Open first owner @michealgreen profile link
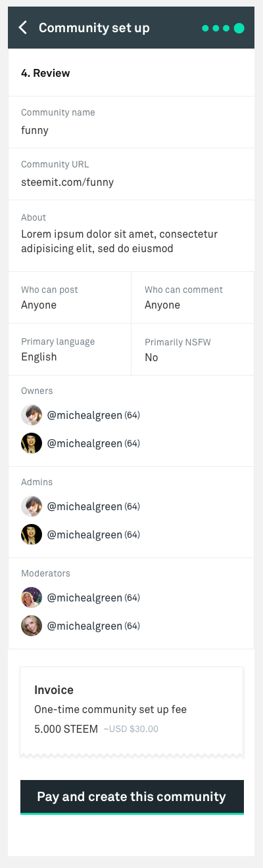Image resolution: width=263 pixels, height=868 pixels. 85,416
